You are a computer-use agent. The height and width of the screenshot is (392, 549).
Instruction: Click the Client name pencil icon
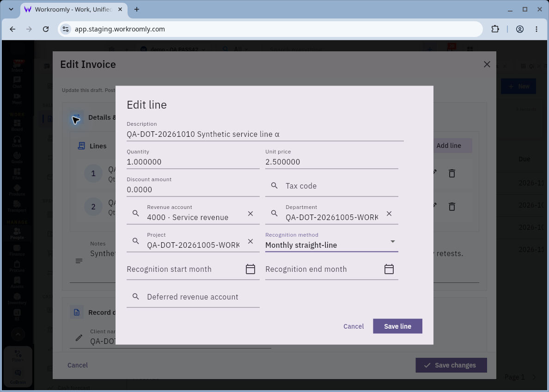coord(79,338)
